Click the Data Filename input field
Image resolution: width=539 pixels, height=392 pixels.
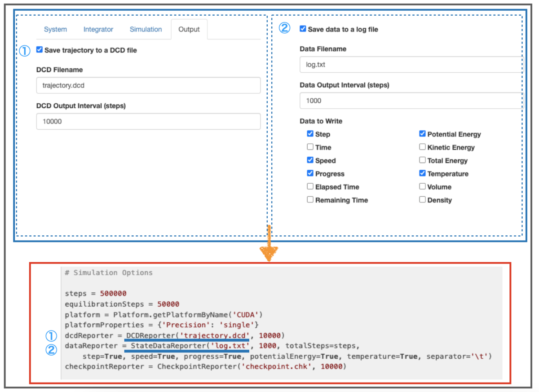click(411, 64)
